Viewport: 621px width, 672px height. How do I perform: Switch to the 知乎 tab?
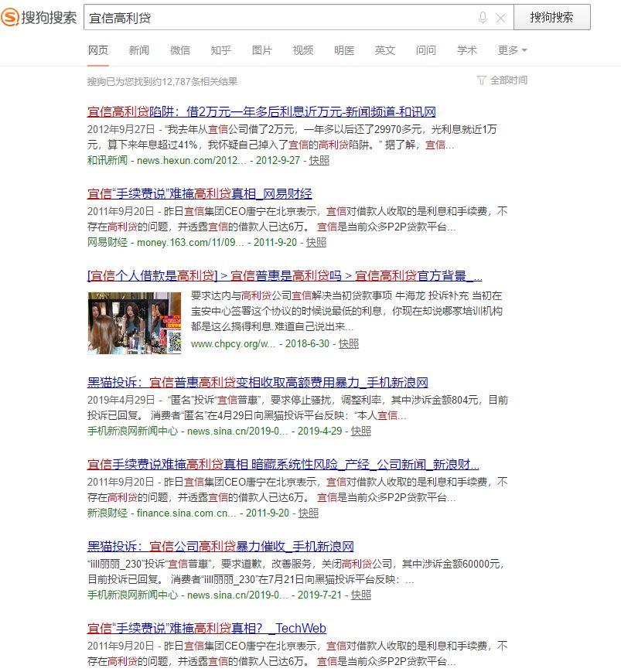221,50
